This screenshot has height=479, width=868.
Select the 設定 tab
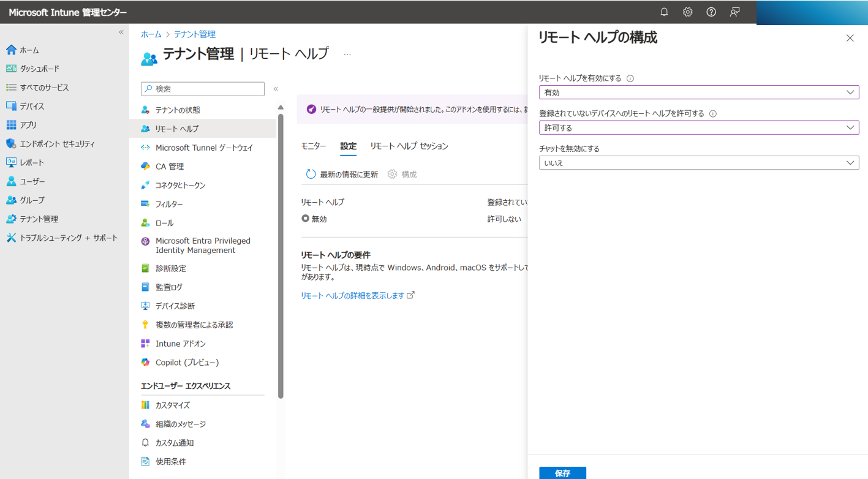coord(349,146)
